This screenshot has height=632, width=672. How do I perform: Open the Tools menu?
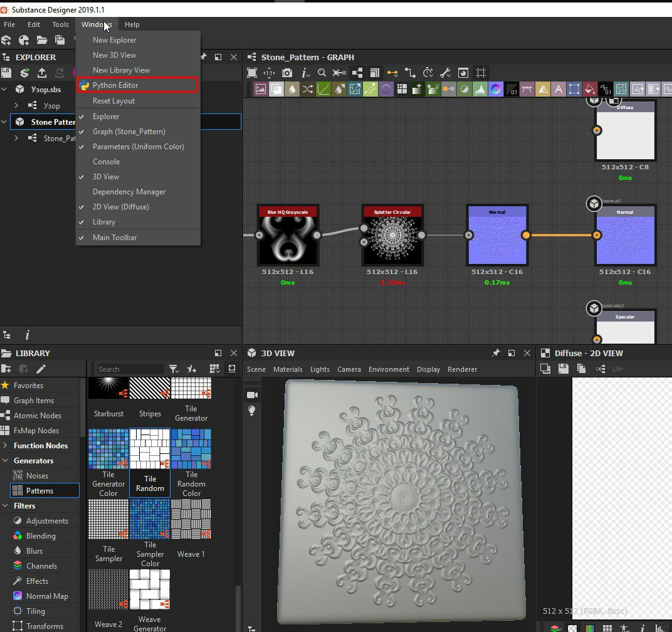tap(60, 24)
